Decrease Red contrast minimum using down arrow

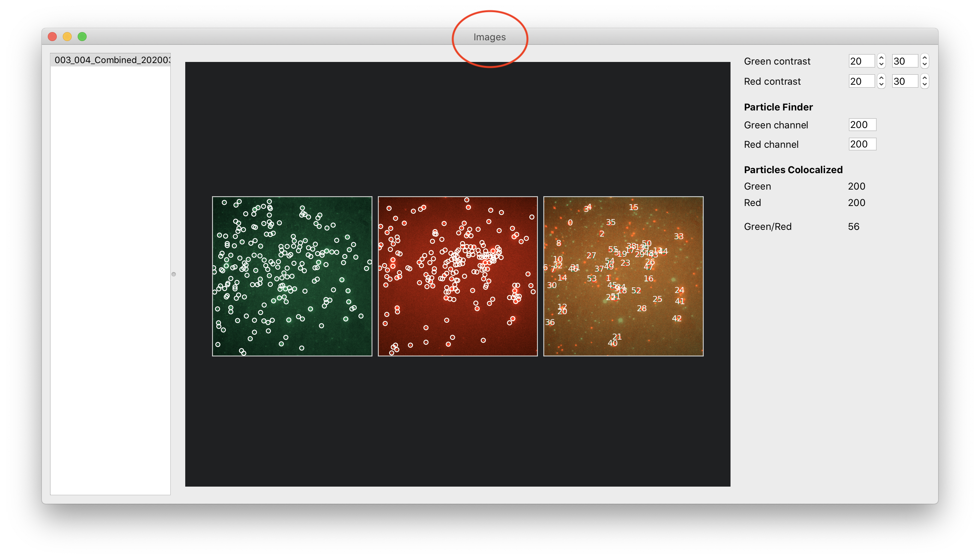click(881, 84)
